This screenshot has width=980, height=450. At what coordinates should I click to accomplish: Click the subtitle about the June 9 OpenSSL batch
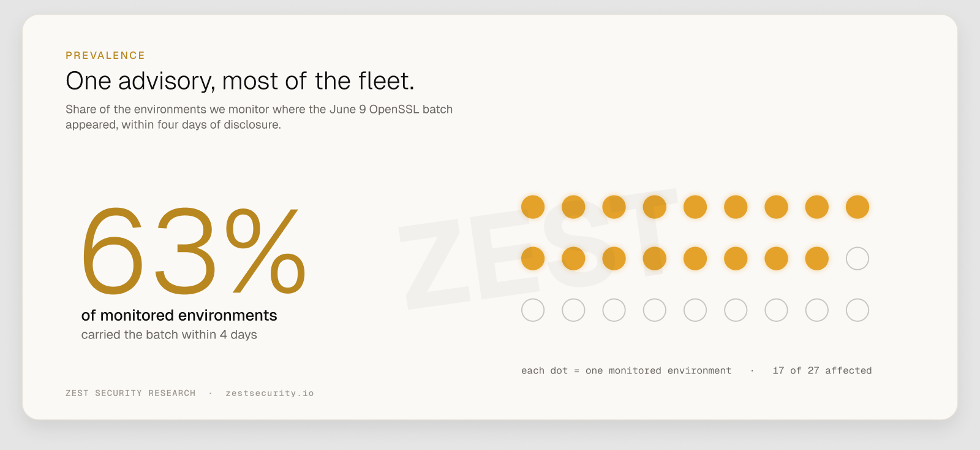click(x=259, y=116)
